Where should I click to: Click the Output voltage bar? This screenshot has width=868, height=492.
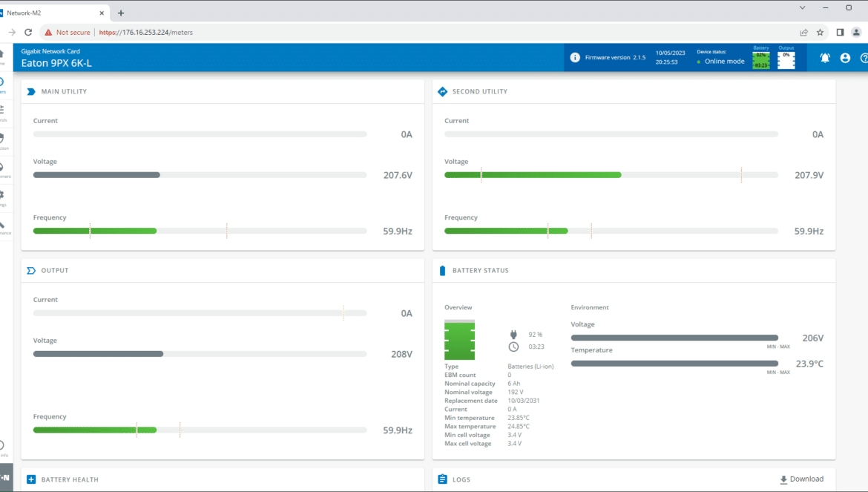[x=200, y=354]
